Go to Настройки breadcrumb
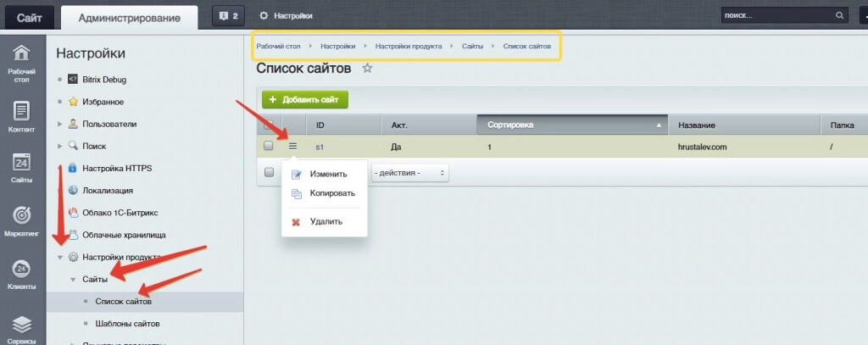The width and height of the screenshot is (868, 345). (x=337, y=46)
